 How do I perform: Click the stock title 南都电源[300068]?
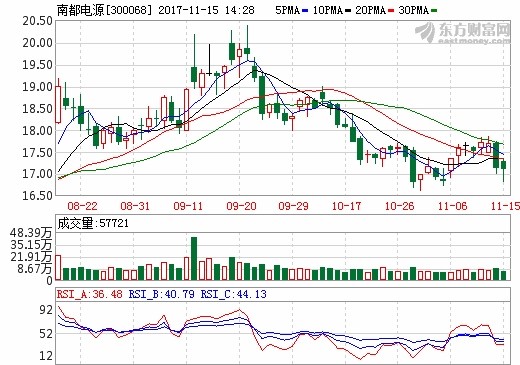tap(104, 10)
